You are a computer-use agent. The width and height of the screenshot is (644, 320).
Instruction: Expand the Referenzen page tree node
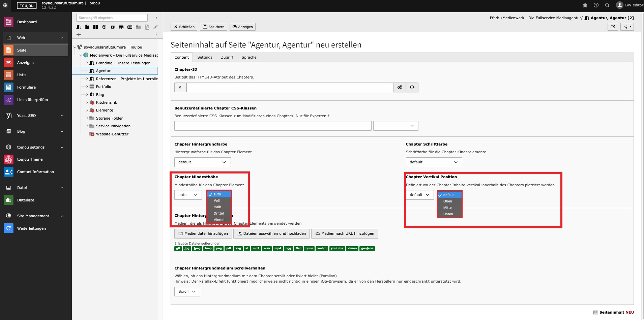[x=87, y=79]
